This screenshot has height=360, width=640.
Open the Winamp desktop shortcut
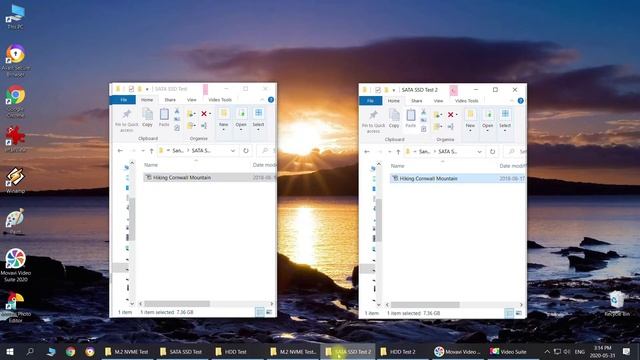click(x=15, y=180)
